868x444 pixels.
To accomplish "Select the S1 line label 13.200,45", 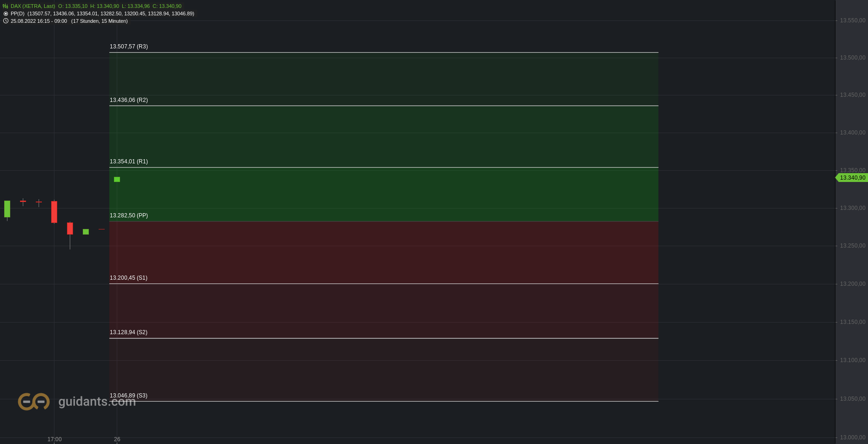I will [128, 278].
